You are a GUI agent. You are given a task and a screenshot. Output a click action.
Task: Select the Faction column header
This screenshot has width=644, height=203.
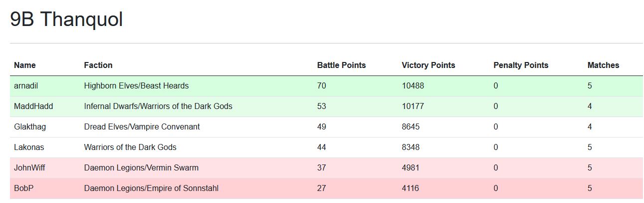(x=98, y=65)
